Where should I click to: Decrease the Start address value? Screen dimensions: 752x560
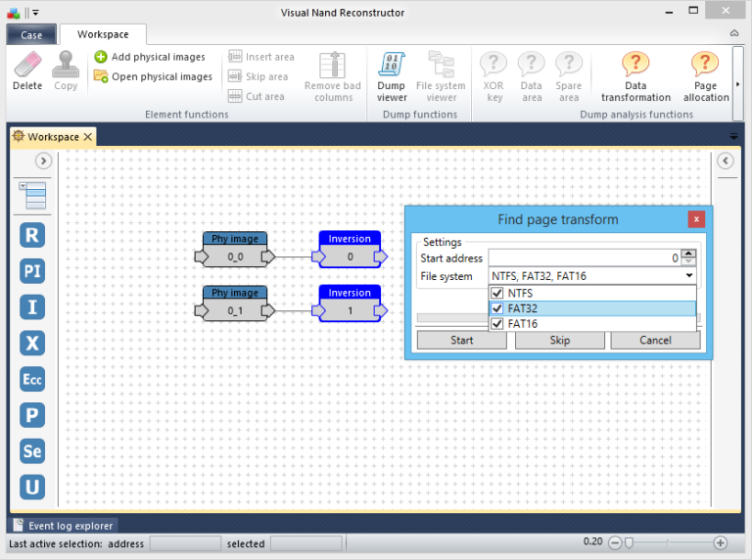(688, 261)
